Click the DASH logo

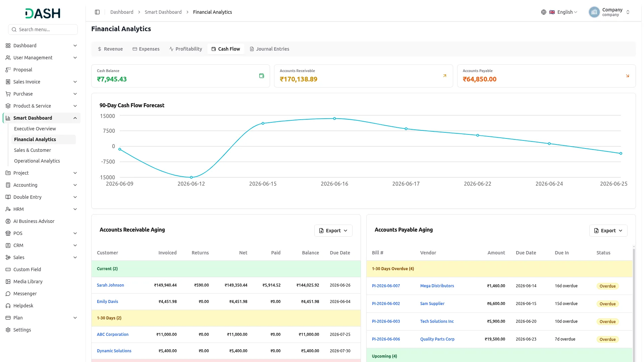pos(43,13)
